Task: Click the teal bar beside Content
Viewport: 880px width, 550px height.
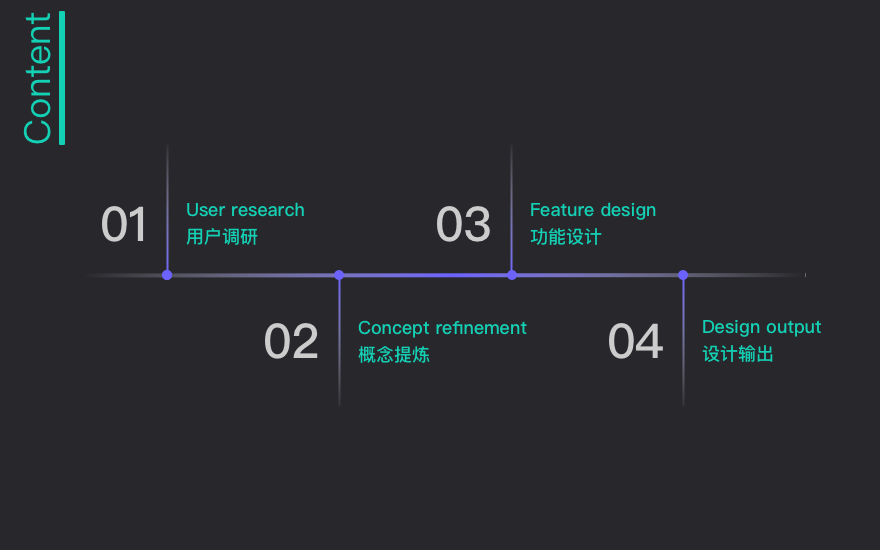Action: tap(62, 78)
